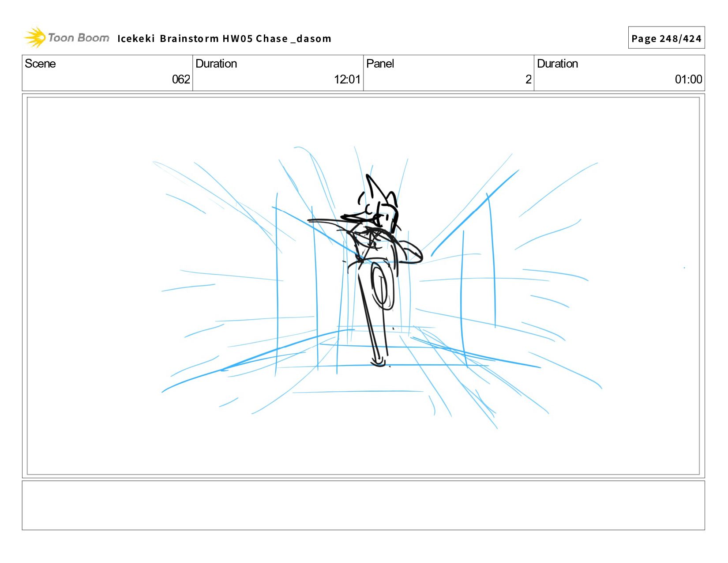Viewport: 728px width, 563px height.
Task: Click the empty notes box below panel
Action: click(x=363, y=505)
